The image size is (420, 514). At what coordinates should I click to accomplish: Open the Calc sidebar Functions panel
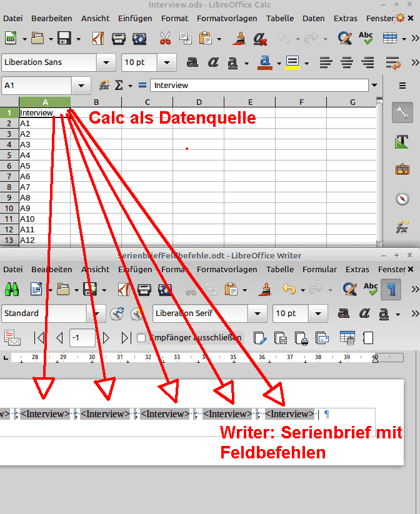click(402, 227)
